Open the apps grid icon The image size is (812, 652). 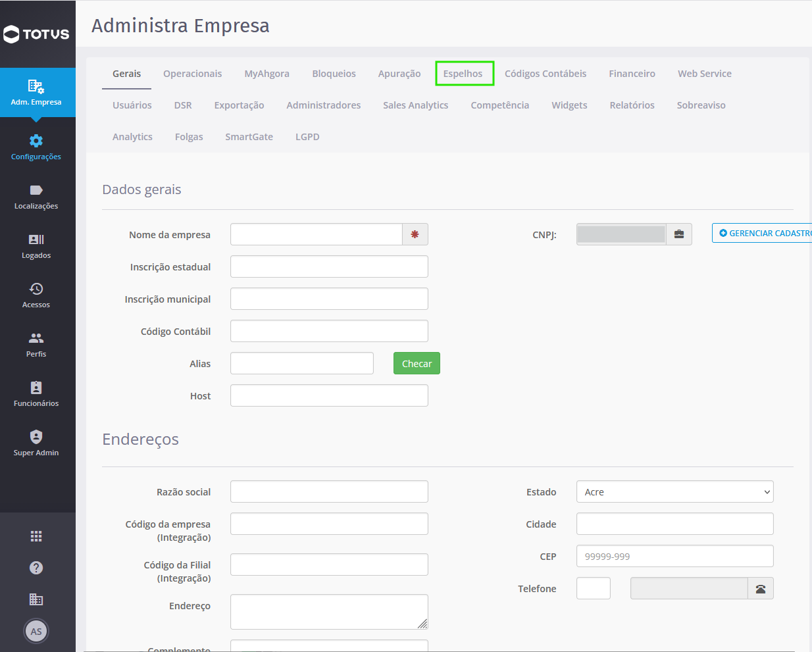(36, 536)
